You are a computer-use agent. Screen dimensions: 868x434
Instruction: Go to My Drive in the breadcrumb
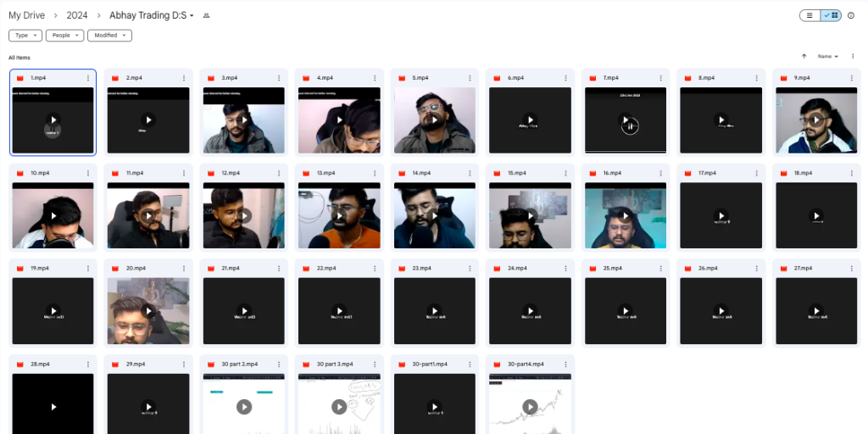click(26, 15)
